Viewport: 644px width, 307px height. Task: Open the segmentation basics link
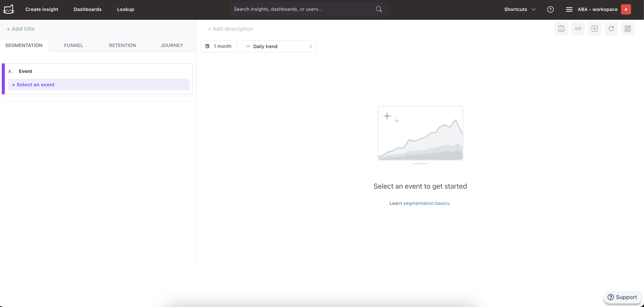(426, 203)
